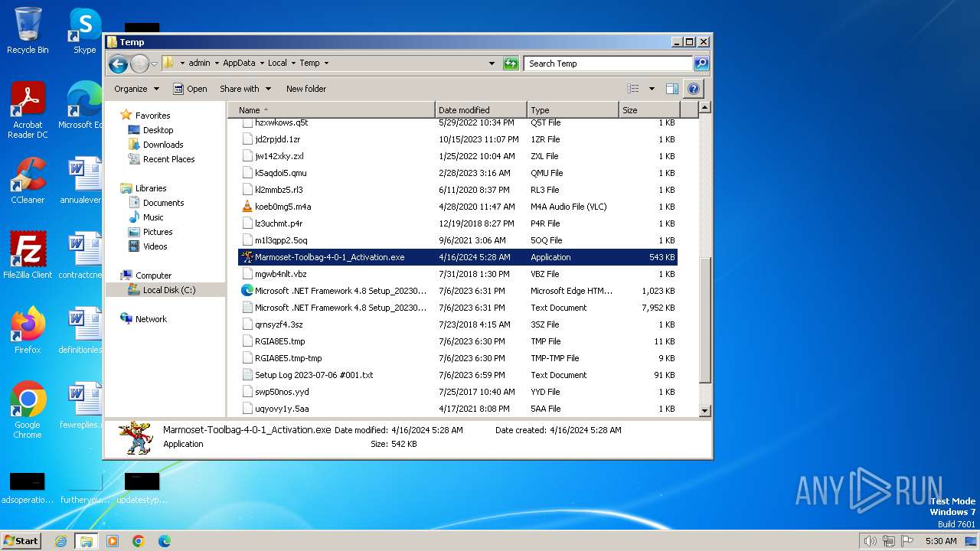Open Recycle Bin desktop icon

coord(28,31)
